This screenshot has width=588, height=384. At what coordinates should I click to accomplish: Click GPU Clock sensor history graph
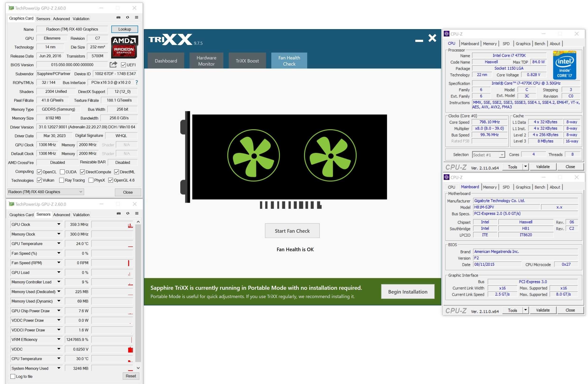point(112,224)
